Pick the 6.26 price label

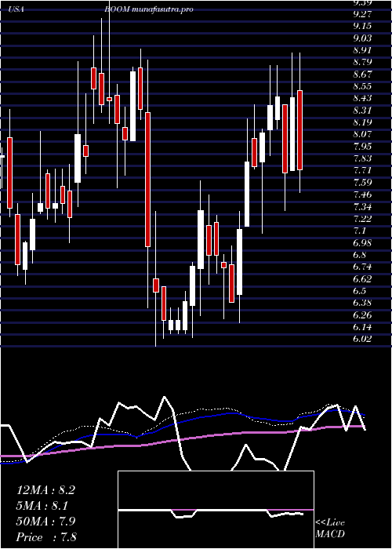point(362,314)
